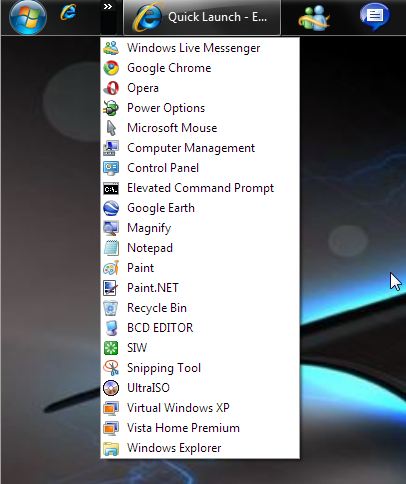The width and height of the screenshot is (406, 484).
Task: Click the Paint palette icon
Action: (111, 268)
